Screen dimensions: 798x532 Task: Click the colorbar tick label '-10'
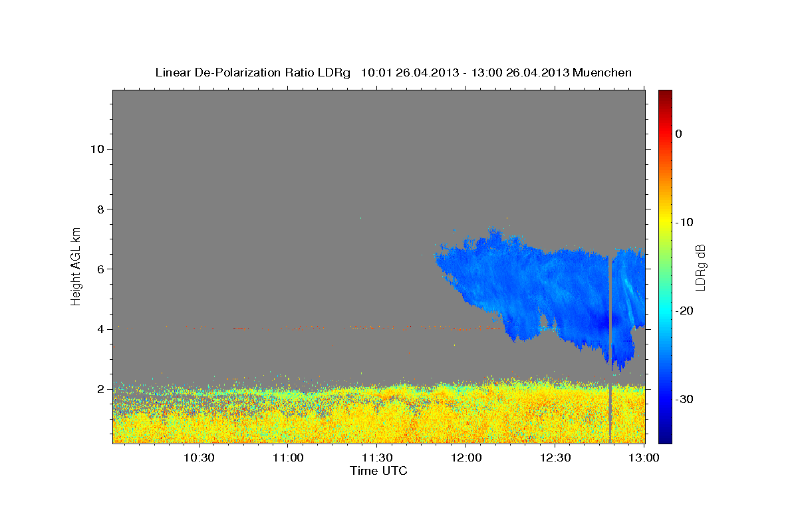click(685, 222)
